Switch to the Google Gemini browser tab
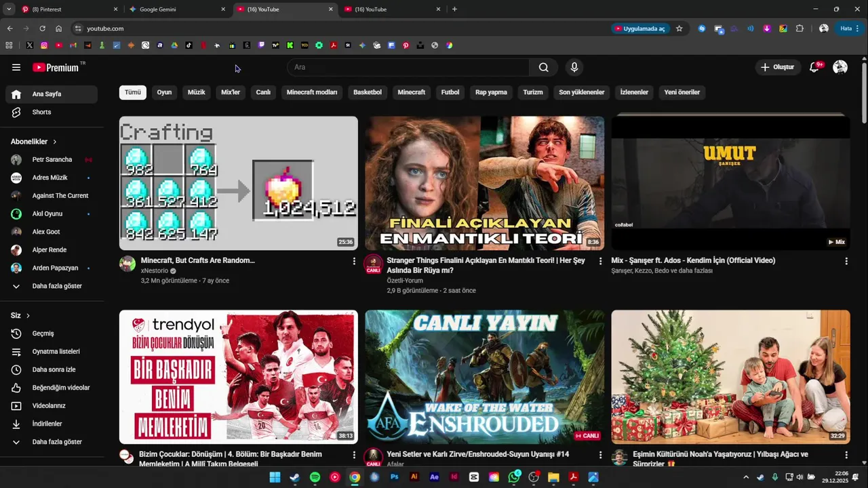Image resolution: width=868 pixels, height=488 pixels. click(177, 9)
